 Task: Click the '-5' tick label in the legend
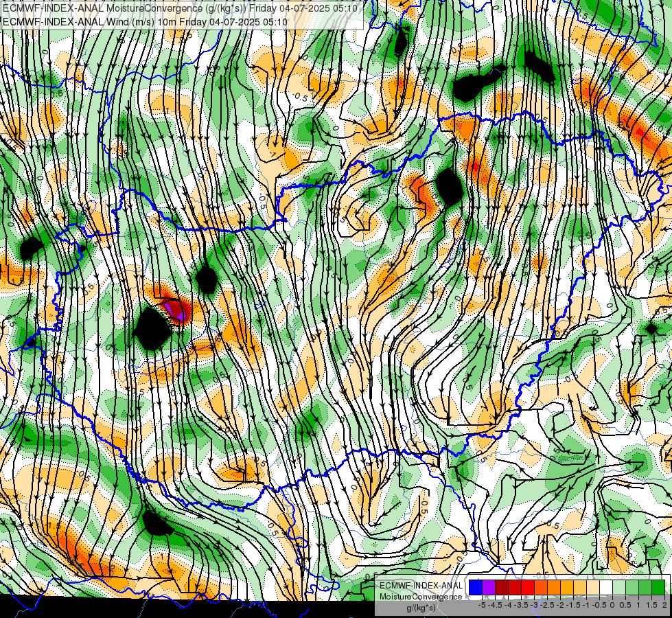coord(482,605)
